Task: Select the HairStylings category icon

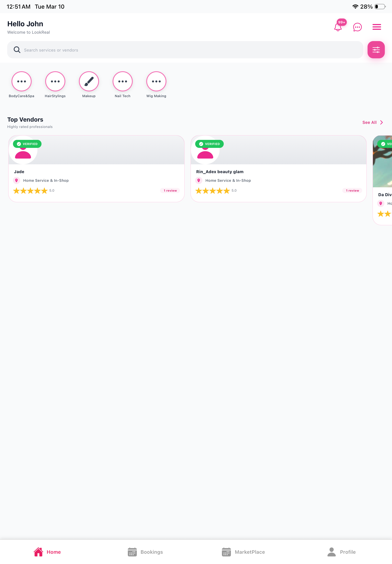Action: coord(55,81)
